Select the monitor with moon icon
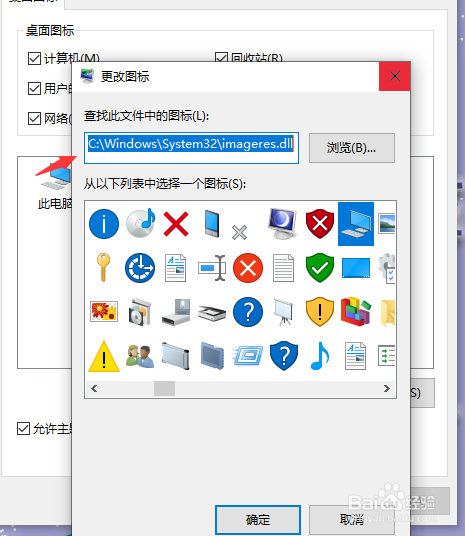 (282, 223)
